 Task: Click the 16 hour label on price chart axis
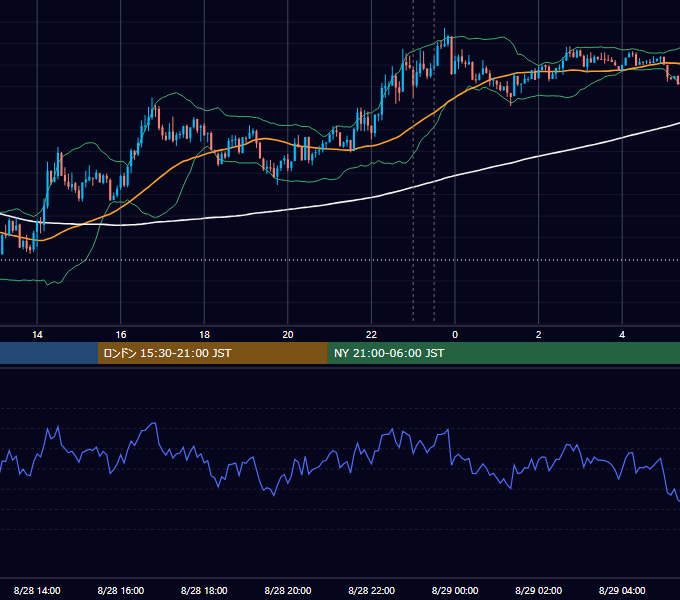[121, 335]
